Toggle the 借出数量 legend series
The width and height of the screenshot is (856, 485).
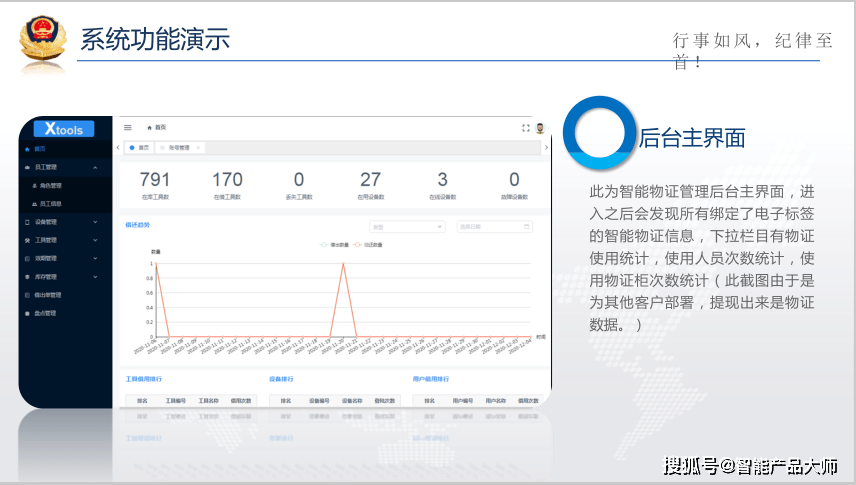pyautogui.click(x=334, y=245)
